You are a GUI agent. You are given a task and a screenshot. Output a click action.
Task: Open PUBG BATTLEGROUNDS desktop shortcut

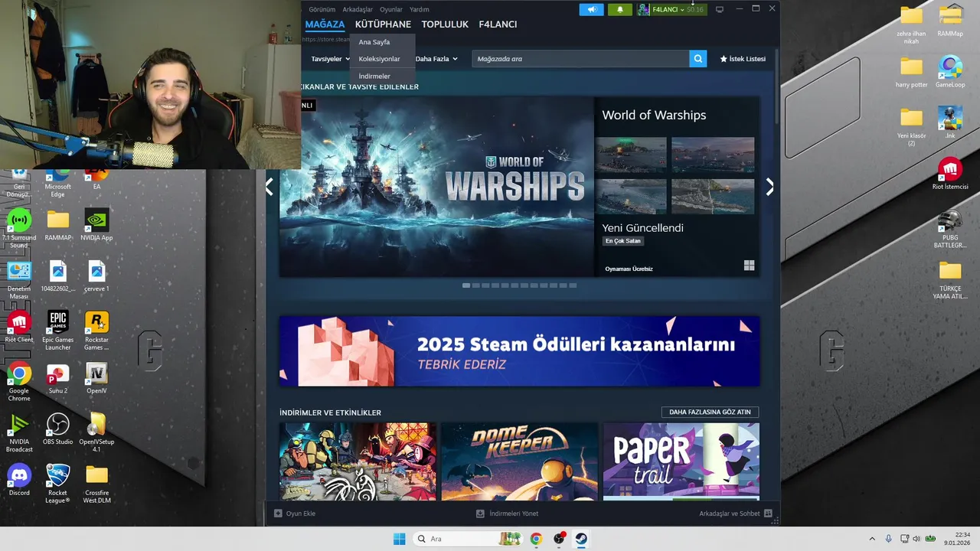click(x=950, y=229)
